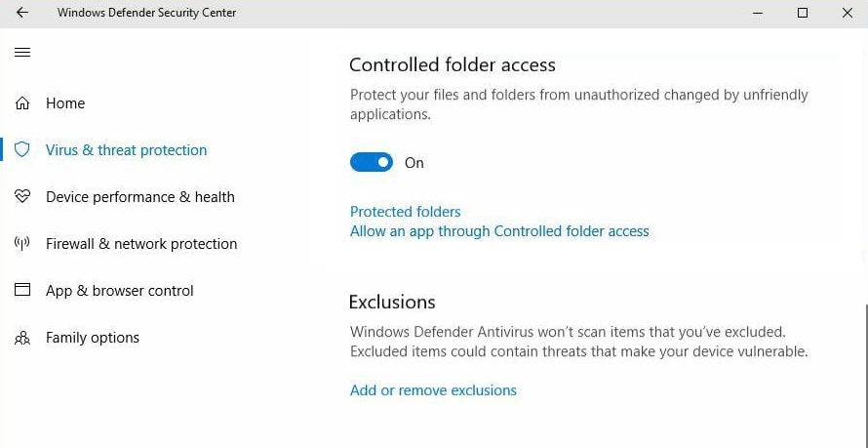The height and width of the screenshot is (448, 868).
Task: Turn off Controlled folder access toggle
Action: [372, 163]
